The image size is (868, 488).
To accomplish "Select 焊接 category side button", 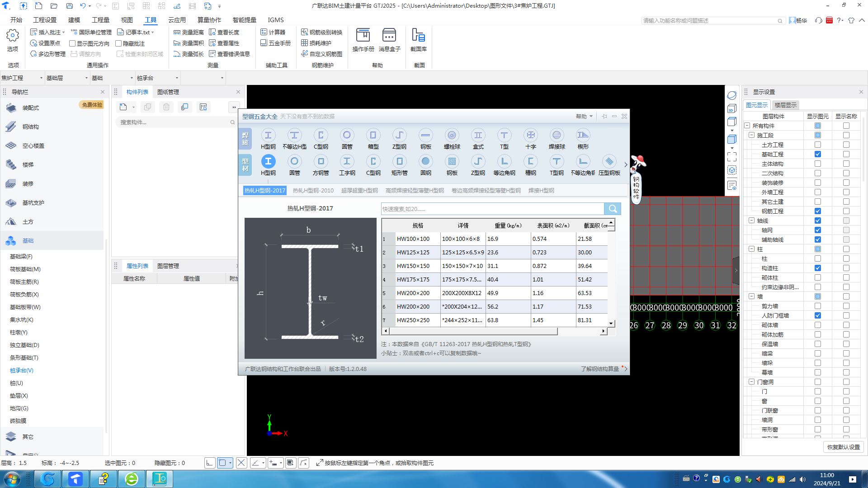I will tap(245, 139).
